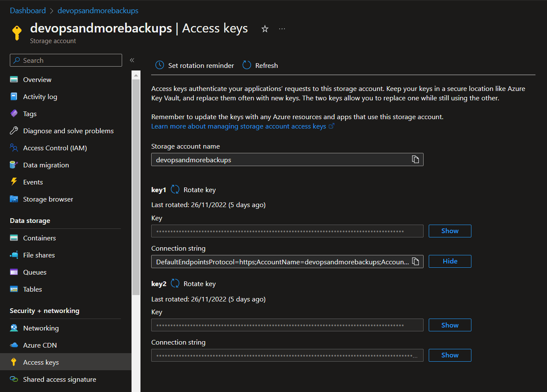Star this storage account as favorite

click(265, 29)
